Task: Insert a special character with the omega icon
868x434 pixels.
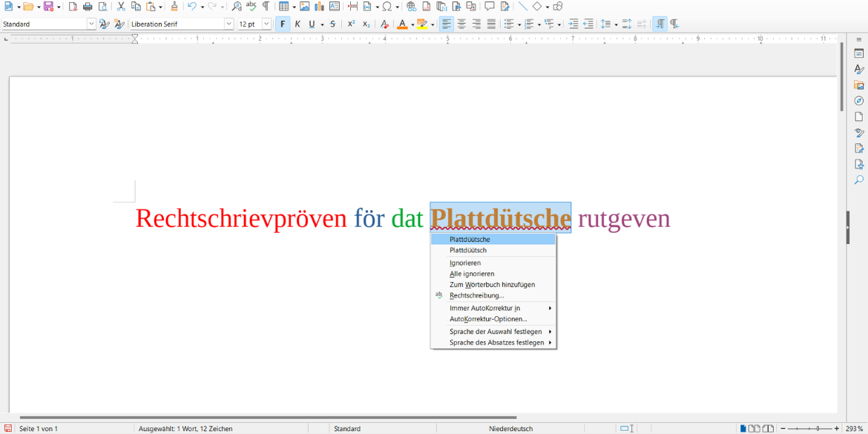Action: (x=388, y=6)
